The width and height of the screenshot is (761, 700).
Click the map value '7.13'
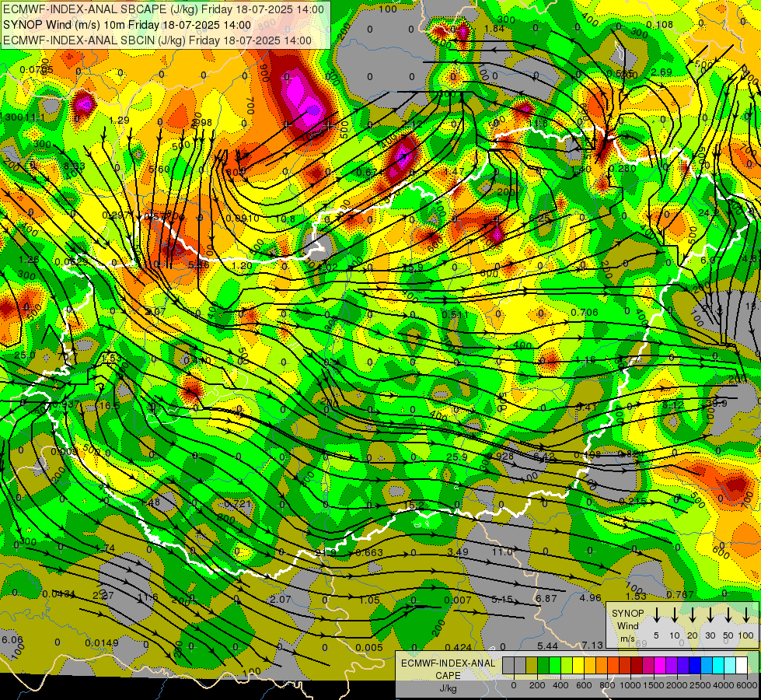(592, 645)
